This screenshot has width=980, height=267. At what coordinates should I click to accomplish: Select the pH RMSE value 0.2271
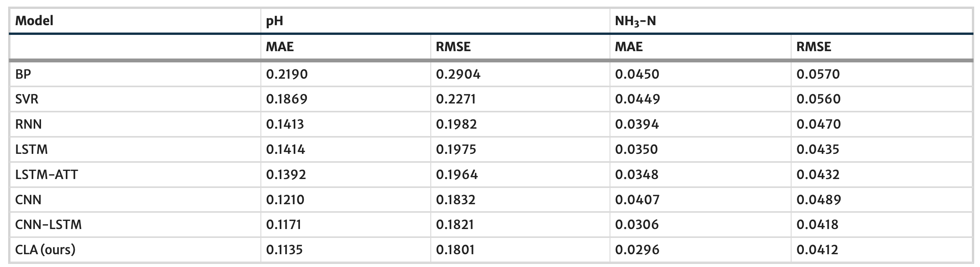456,99
